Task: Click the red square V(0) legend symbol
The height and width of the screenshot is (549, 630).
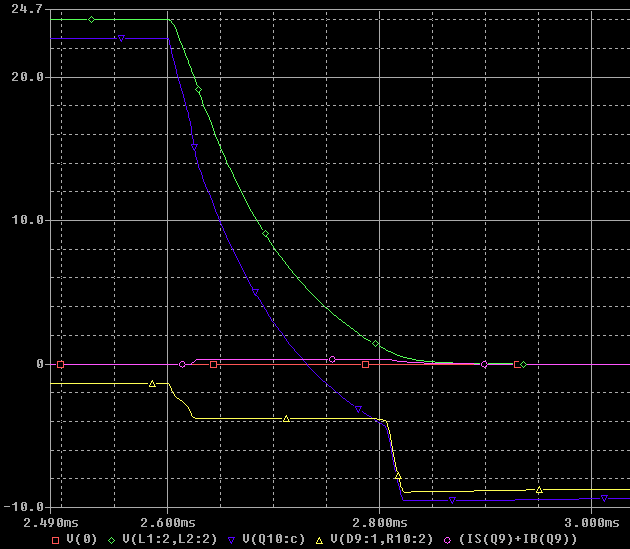Action: (x=56, y=539)
